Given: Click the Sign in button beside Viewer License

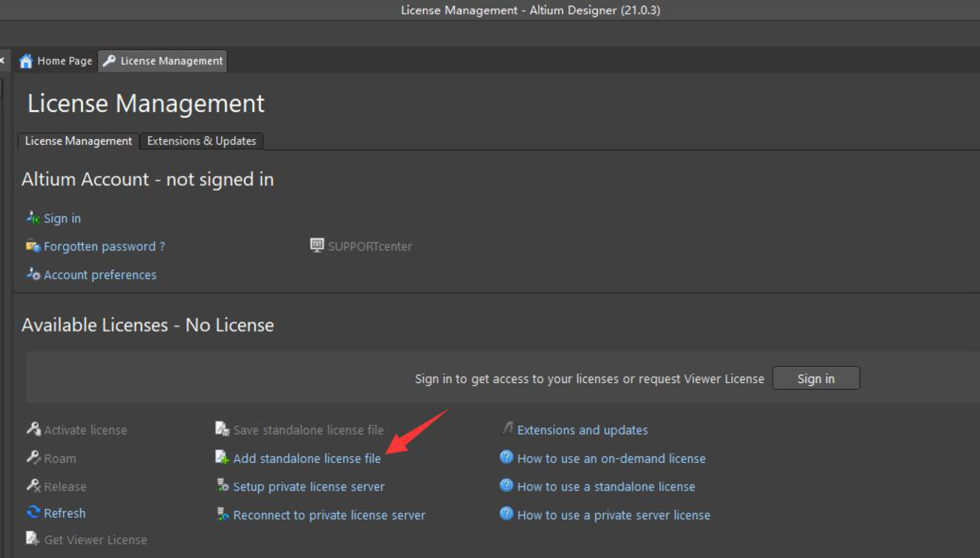Looking at the screenshot, I should pos(816,378).
